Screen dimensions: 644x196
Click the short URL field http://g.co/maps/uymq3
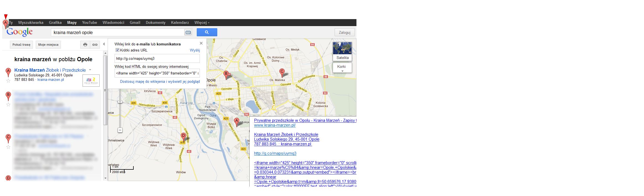click(157, 58)
